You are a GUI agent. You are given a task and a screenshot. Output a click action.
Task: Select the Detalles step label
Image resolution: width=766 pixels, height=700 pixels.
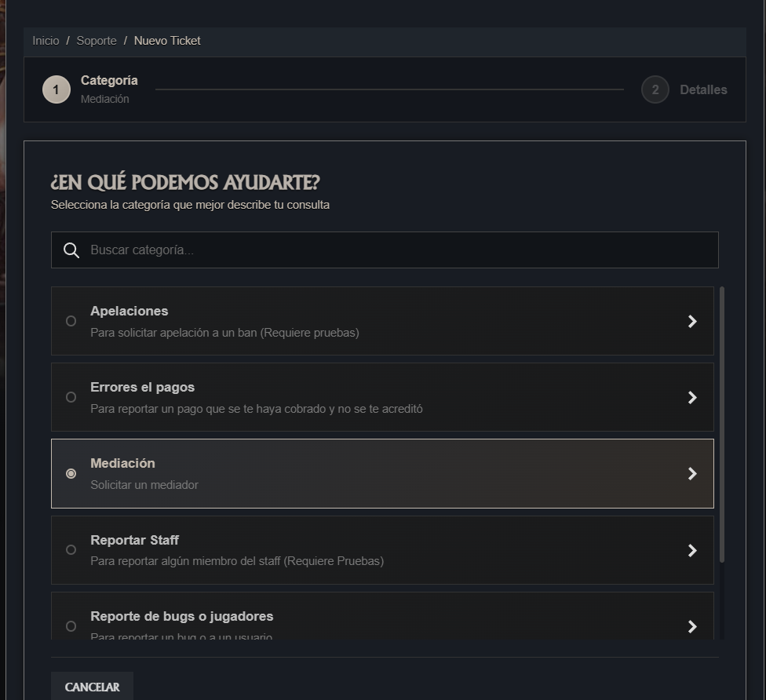[703, 90]
